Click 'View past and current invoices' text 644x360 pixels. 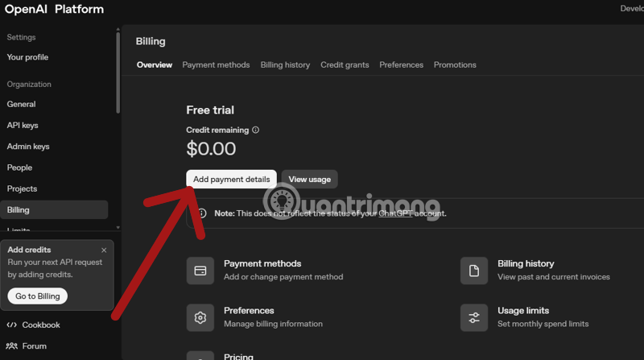554,277
